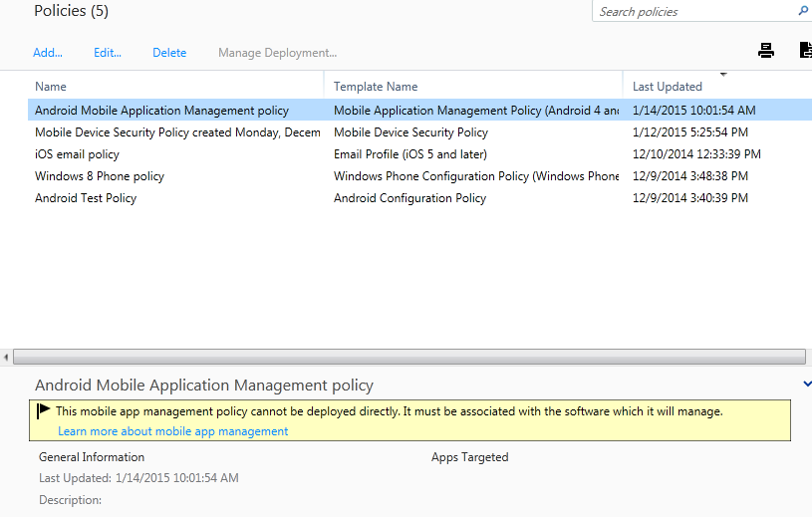Sort by the Name column header
Viewport: 812px width, 517px height.
point(51,87)
